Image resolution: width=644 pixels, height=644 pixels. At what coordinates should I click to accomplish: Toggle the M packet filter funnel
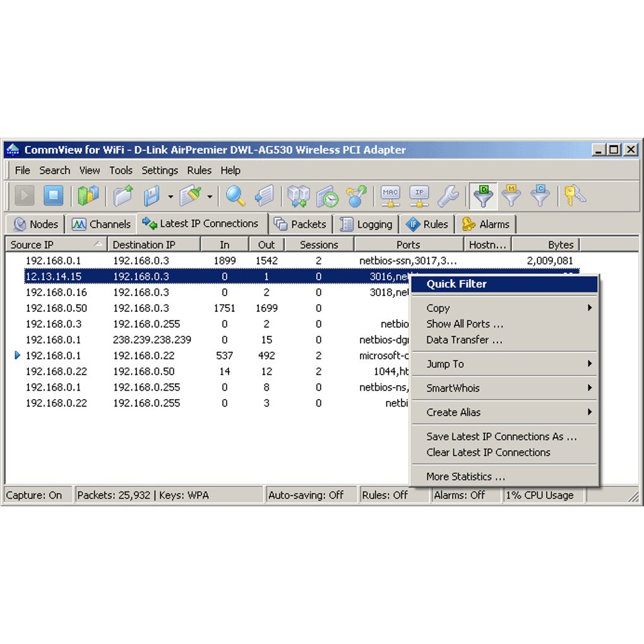click(x=511, y=196)
